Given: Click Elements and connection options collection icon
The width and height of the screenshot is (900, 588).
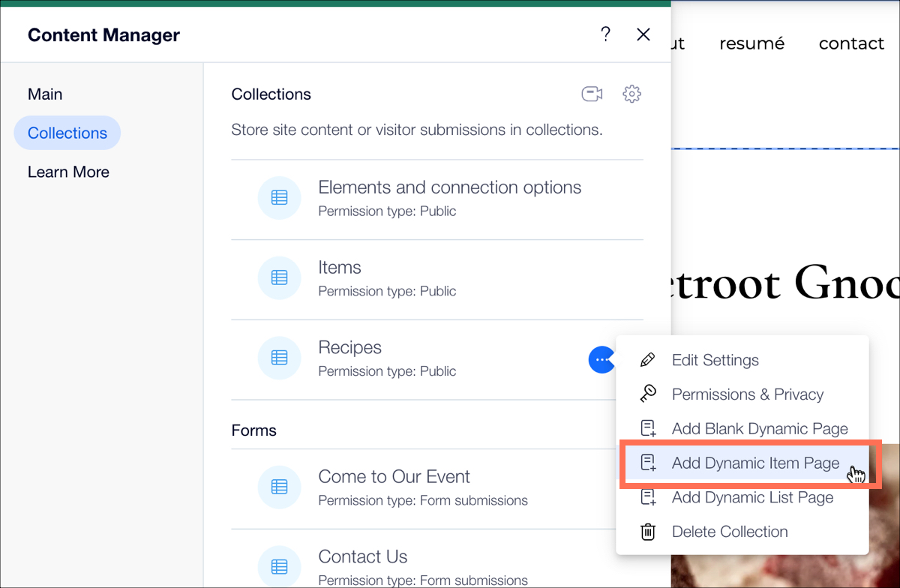Looking at the screenshot, I should pyautogui.click(x=279, y=197).
